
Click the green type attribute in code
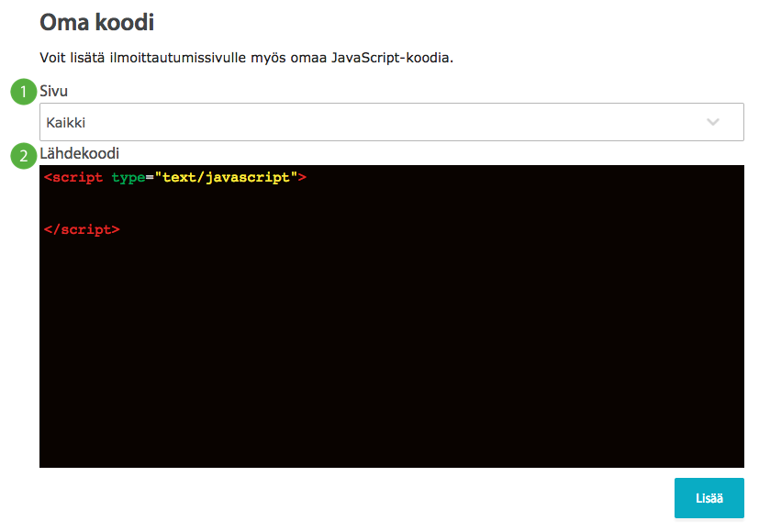coord(128,178)
